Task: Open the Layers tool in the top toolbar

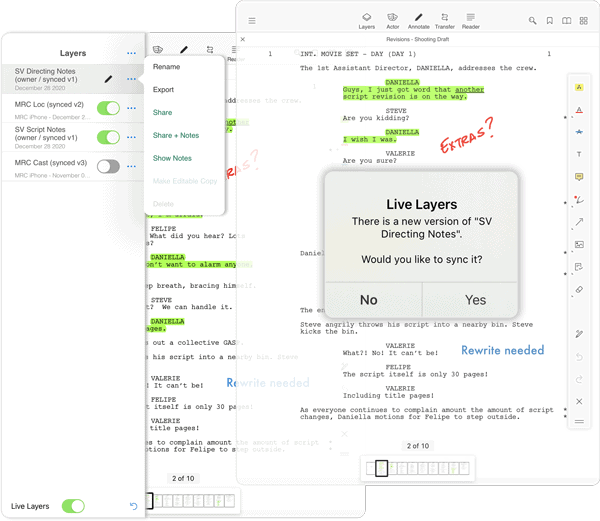Action: (x=367, y=21)
